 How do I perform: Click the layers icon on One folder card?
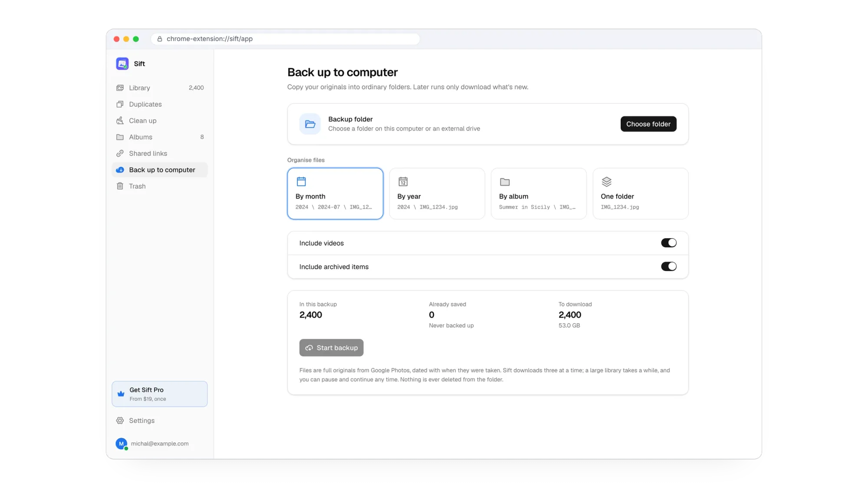606,181
